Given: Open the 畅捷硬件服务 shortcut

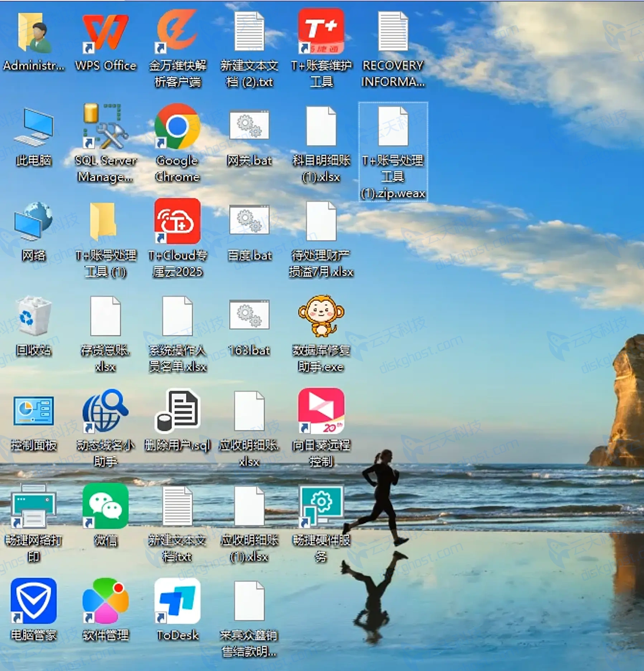Looking at the screenshot, I should click(321, 506).
